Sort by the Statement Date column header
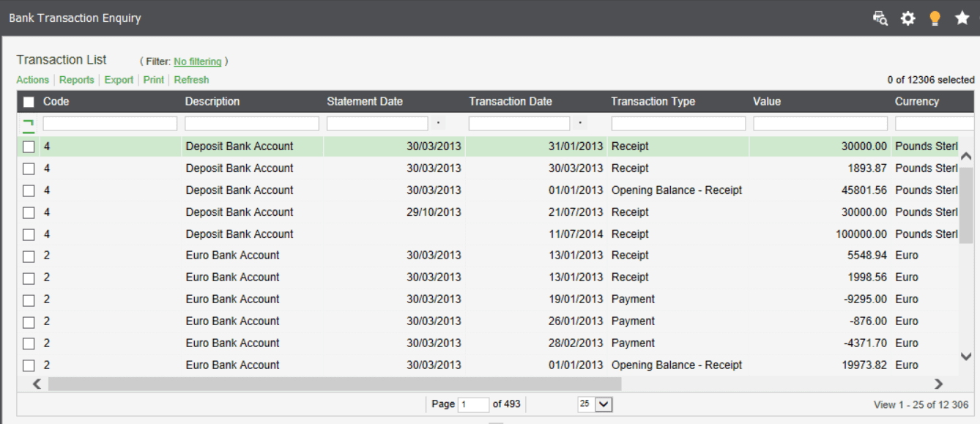The width and height of the screenshot is (980, 424). click(365, 102)
